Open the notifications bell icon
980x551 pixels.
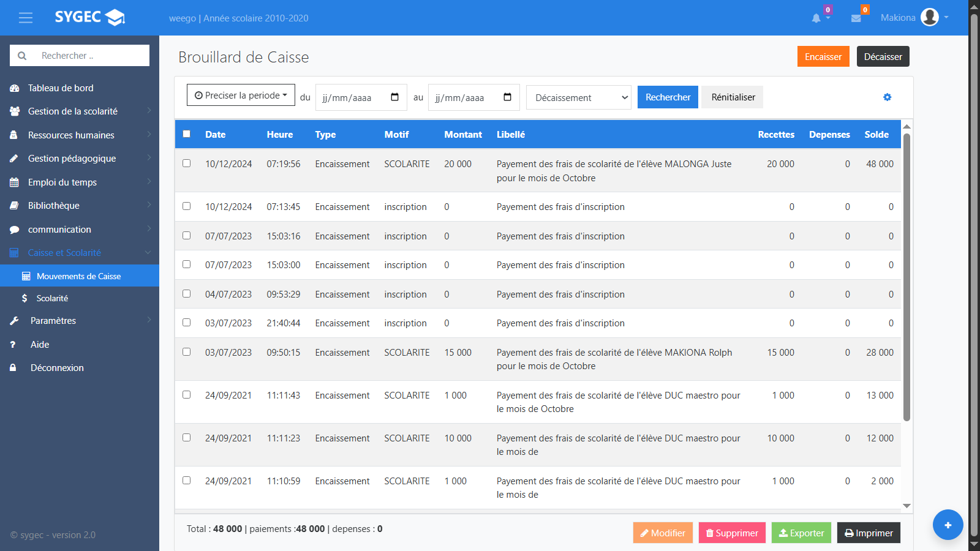point(816,18)
